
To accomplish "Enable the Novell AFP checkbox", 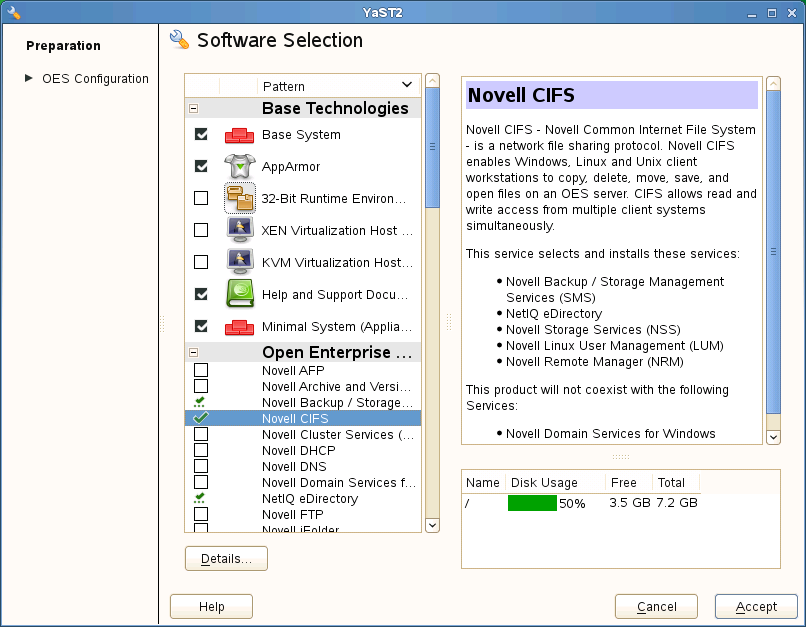I will click(201, 371).
